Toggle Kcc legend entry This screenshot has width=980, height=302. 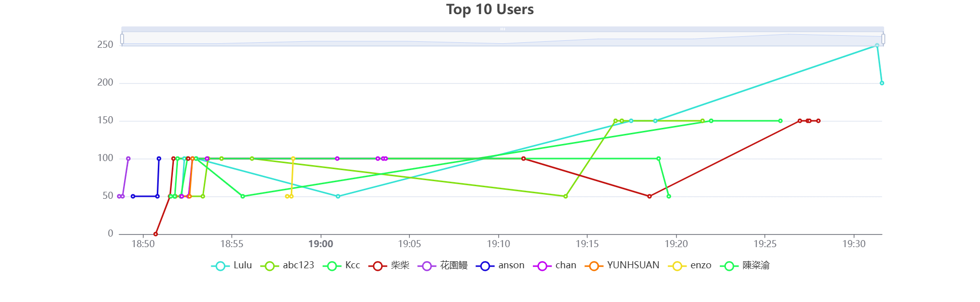pyautogui.click(x=341, y=266)
